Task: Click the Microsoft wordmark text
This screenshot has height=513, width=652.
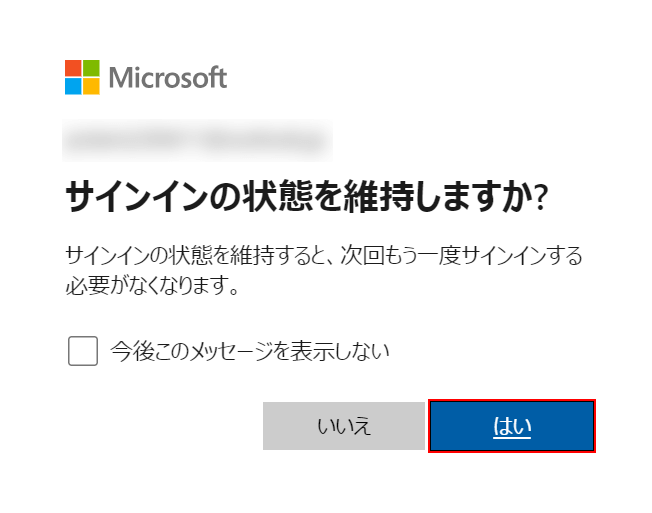Action: [168, 77]
